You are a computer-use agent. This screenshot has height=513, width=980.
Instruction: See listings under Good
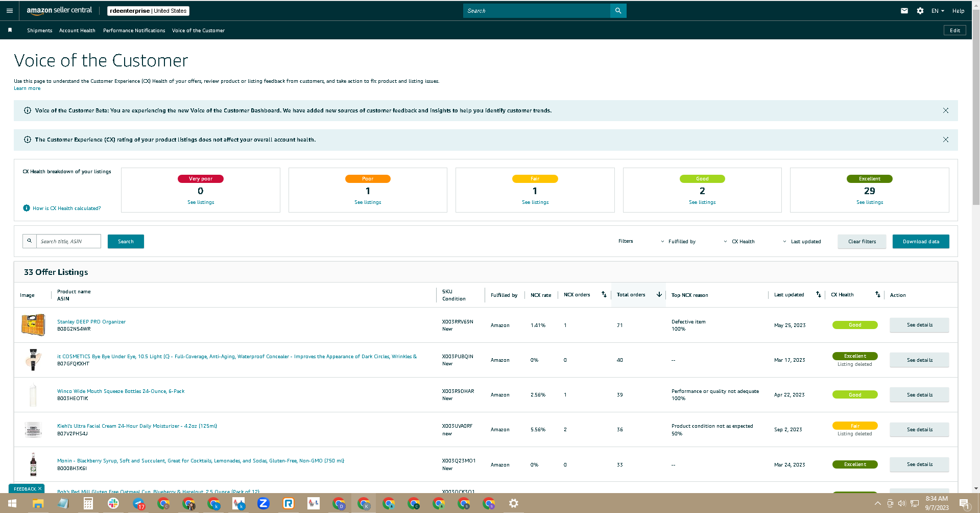pyautogui.click(x=702, y=202)
